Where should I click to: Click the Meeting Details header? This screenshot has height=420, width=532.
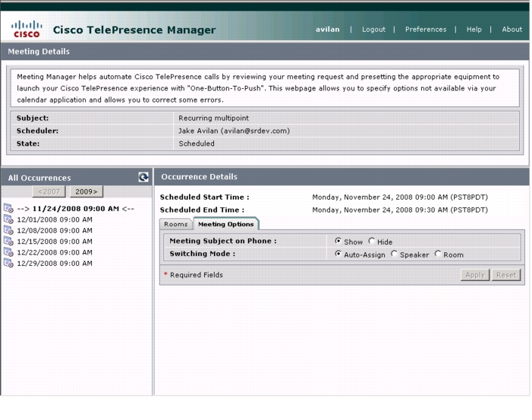39,52
